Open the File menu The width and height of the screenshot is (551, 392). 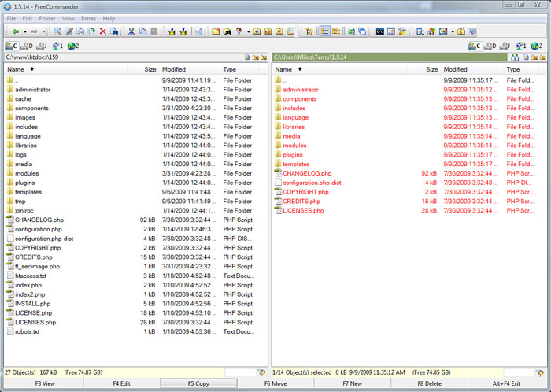coord(11,18)
